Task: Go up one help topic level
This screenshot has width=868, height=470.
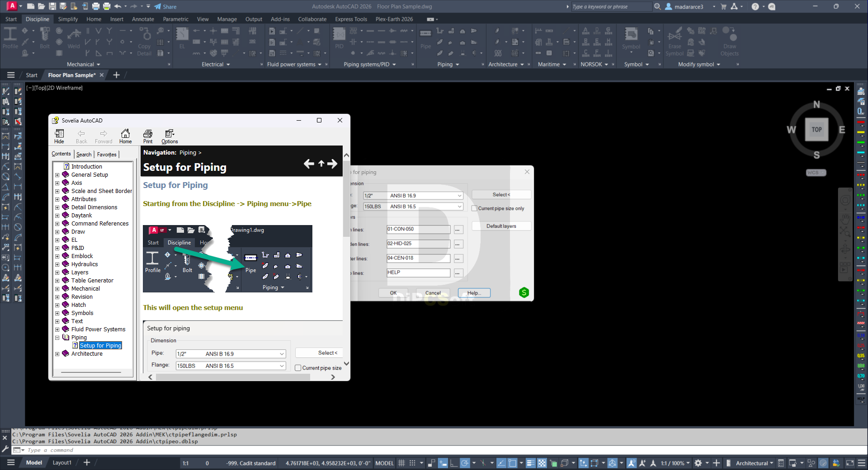Action: point(321,164)
